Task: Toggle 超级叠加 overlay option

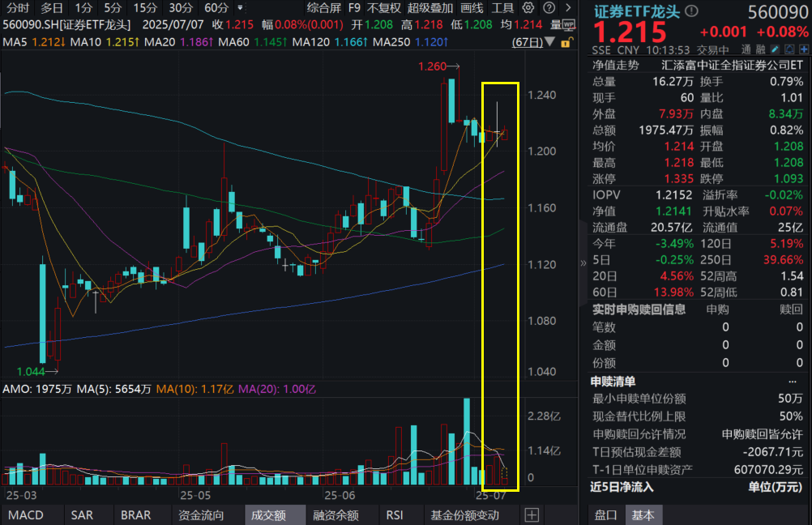Action: coord(430,8)
